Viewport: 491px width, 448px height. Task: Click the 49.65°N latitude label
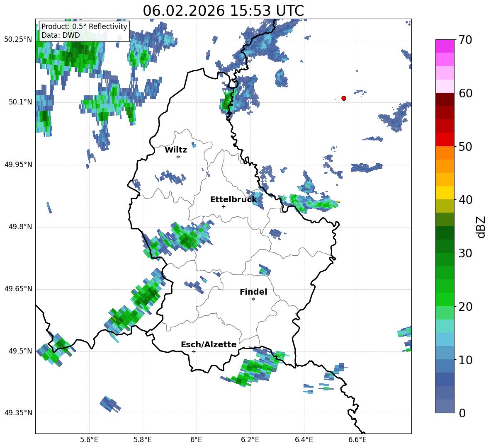point(18,289)
